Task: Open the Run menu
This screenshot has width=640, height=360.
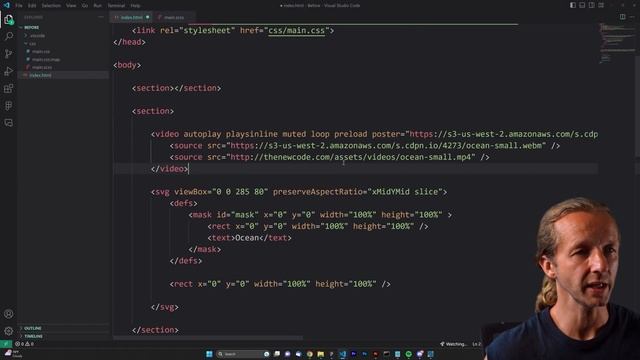Action: coord(97,6)
